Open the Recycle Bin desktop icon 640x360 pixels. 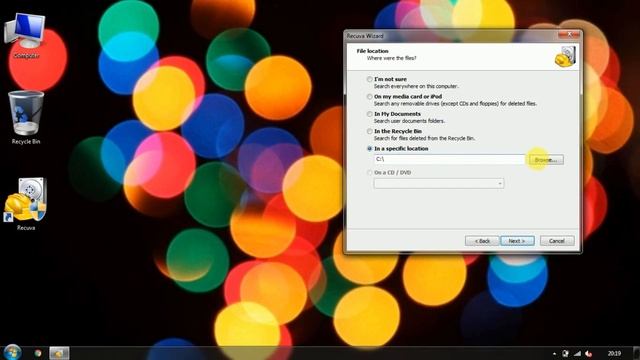pos(26,118)
